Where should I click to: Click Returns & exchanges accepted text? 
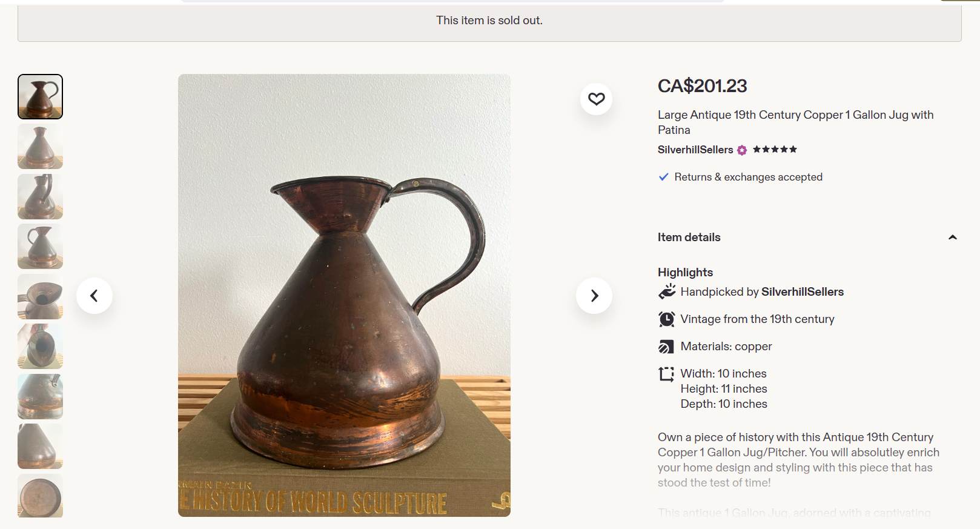click(748, 177)
